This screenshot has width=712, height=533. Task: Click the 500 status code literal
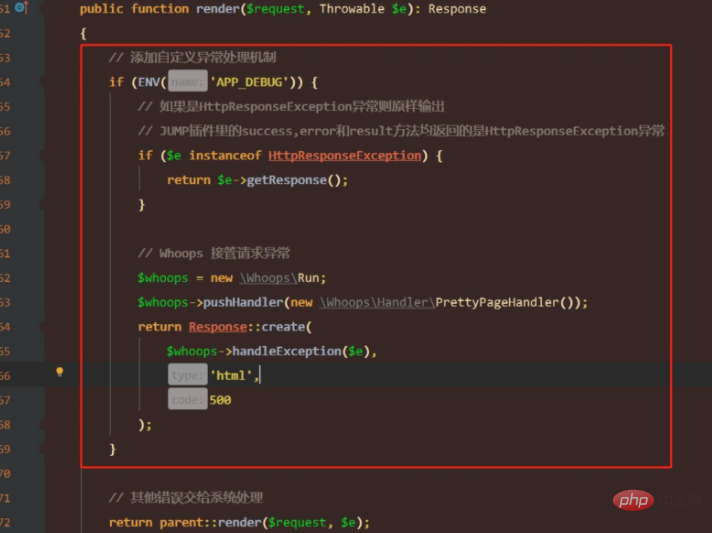tap(220, 400)
